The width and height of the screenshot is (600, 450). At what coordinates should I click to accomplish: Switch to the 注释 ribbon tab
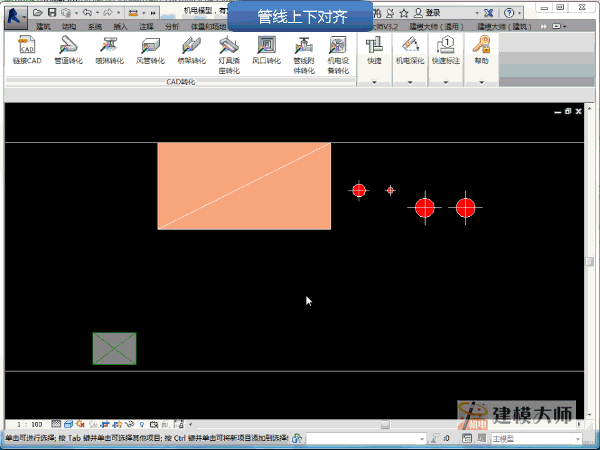pyautogui.click(x=146, y=26)
